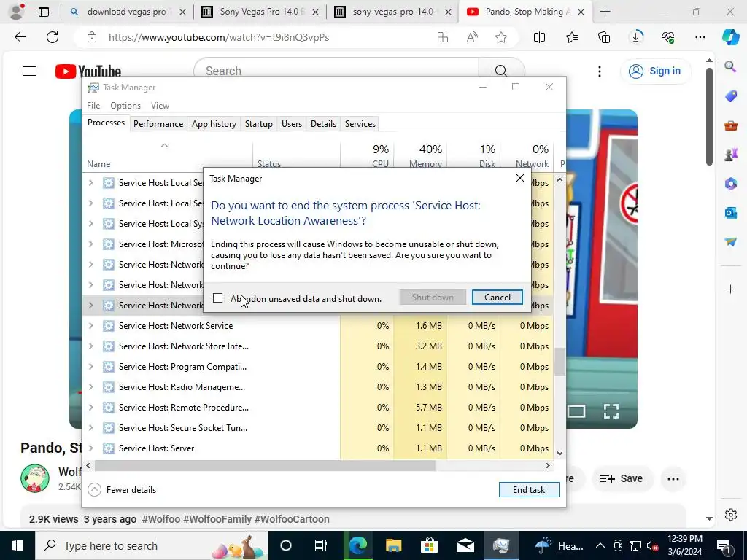Screen dimensions: 747x560
Task: Switch to the Startup tab
Action: (x=259, y=124)
